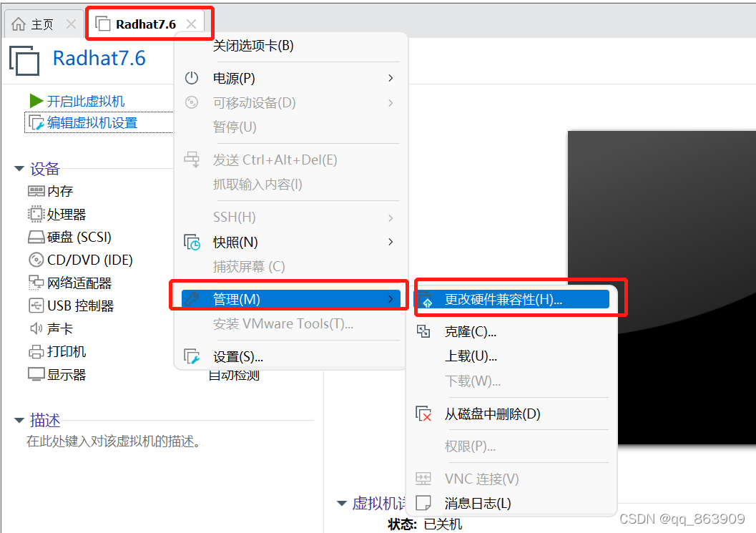Open the 快照(N) submenu
The image size is (756, 533).
click(290, 242)
